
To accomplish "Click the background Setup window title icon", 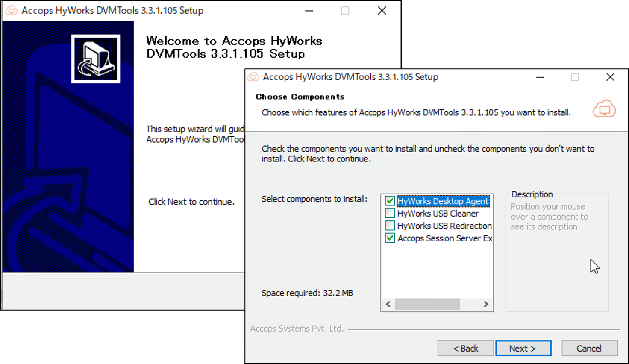I will click(x=11, y=10).
